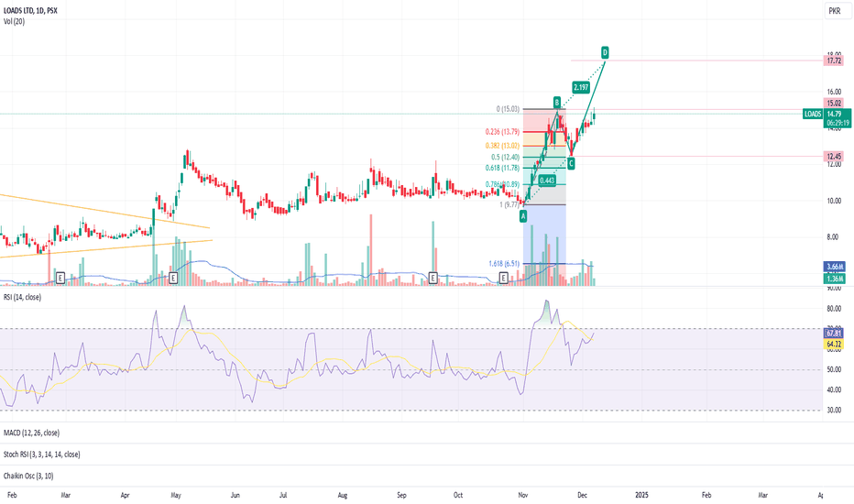Select pattern point D marker
854x504 pixels.
605,52
